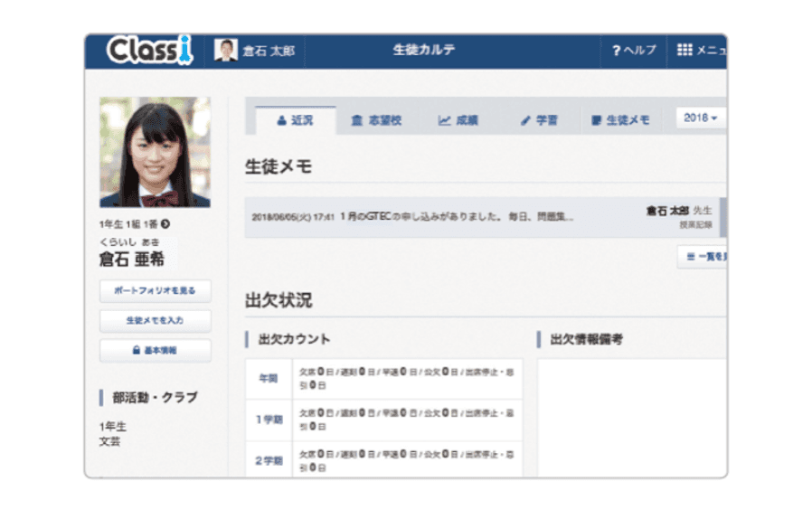
Task: Click 生徒メモを入力 button
Action: [x=155, y=320]
